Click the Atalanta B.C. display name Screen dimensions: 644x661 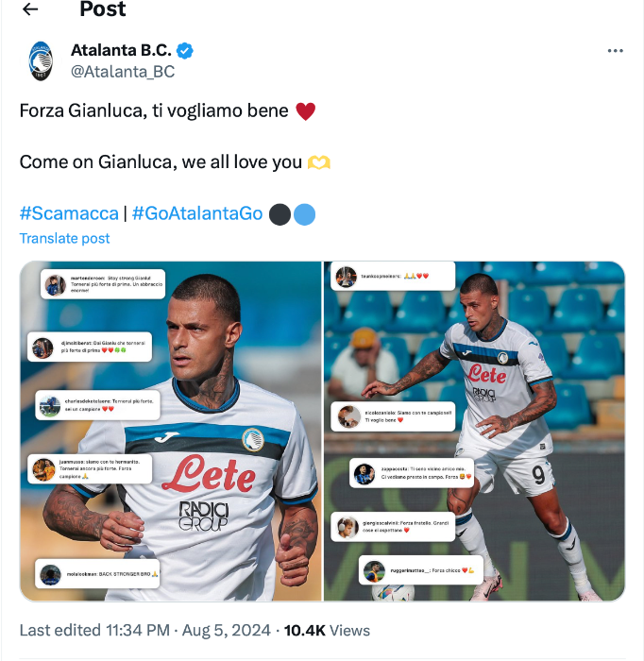pos(122,50)
